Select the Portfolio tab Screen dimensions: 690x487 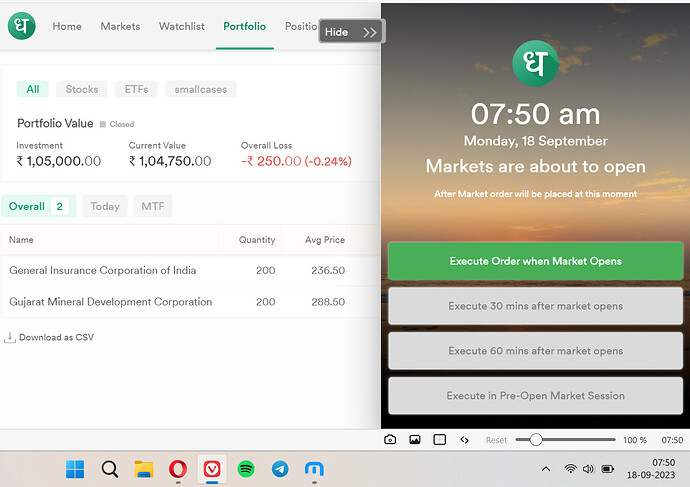click(245, 26)
